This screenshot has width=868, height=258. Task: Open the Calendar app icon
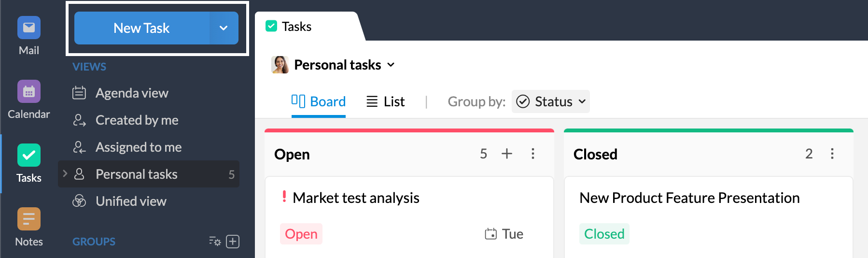(x=29, y=92)
